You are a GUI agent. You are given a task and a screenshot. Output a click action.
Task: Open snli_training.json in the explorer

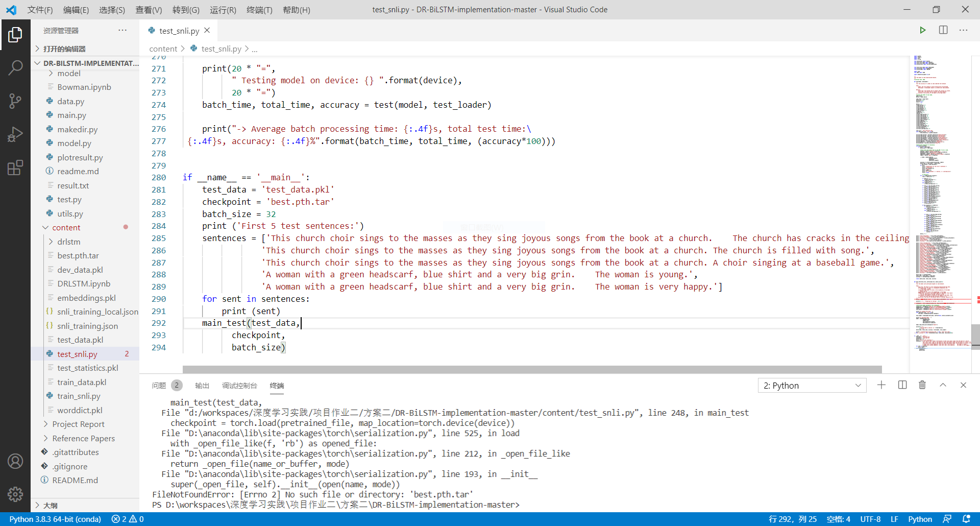click(x=87, y=326)
